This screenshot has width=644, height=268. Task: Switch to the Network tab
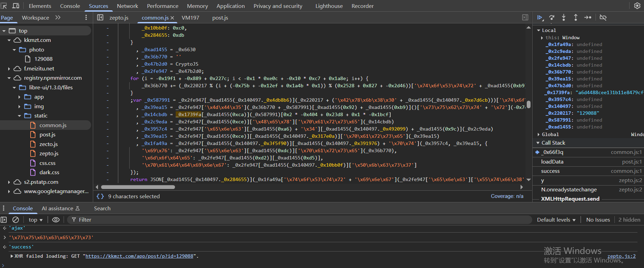(127, 6)
